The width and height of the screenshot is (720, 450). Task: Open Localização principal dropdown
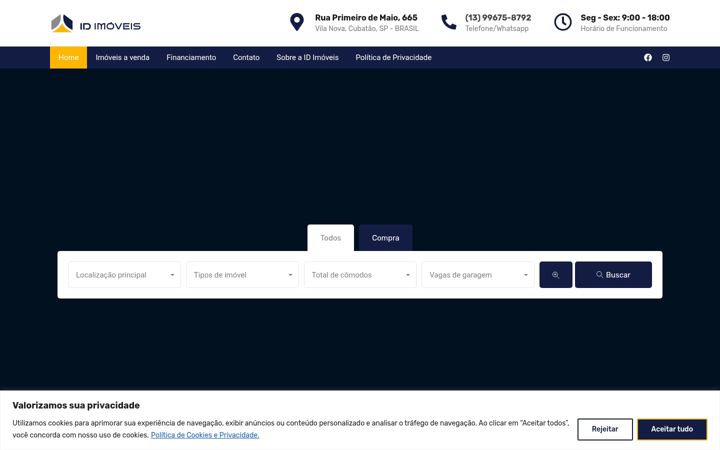[124, 275]
